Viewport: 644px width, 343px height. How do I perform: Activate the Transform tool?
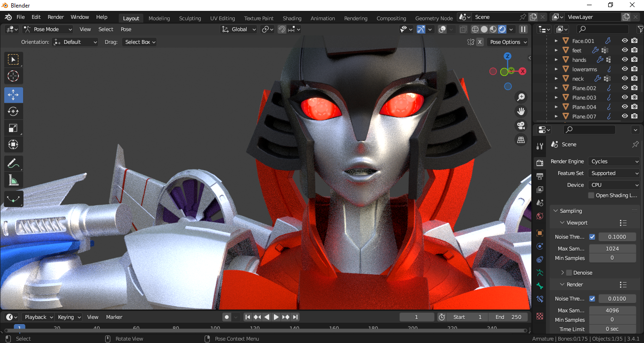(13, 144)
